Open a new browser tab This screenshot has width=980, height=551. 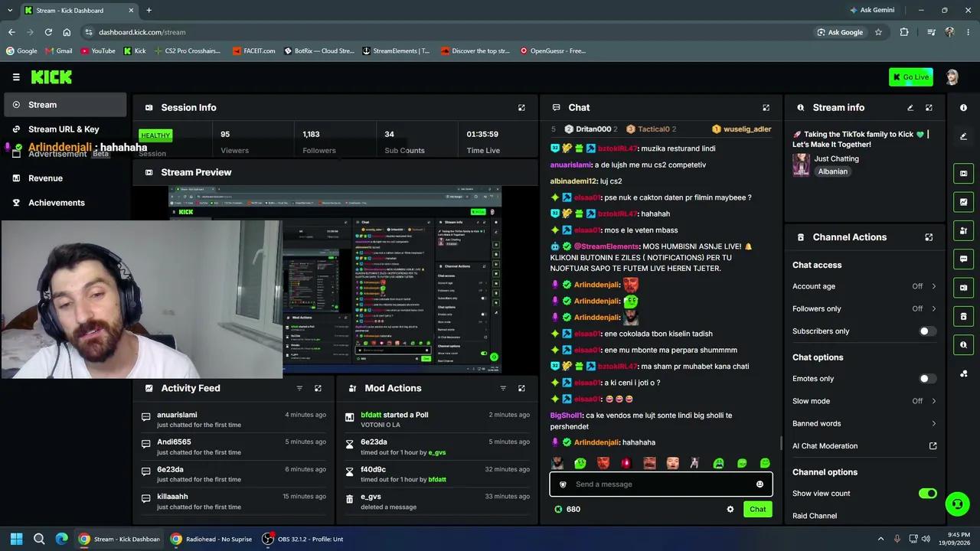(x=149, y=11)
